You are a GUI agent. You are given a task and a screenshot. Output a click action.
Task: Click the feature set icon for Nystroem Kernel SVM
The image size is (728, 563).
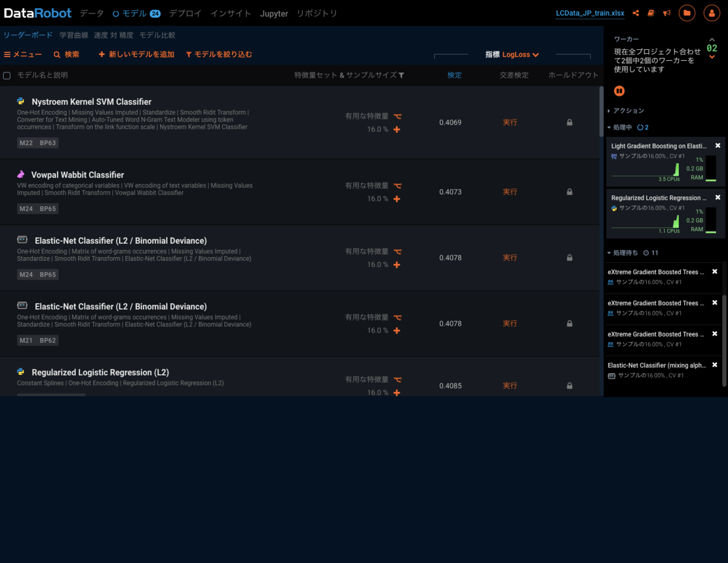[x=397, y=116]
